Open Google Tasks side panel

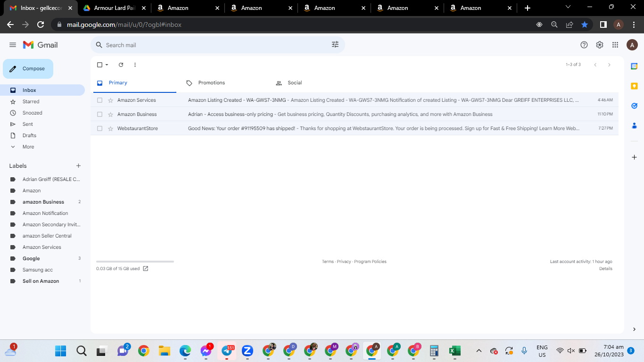[x=634, y=106]
